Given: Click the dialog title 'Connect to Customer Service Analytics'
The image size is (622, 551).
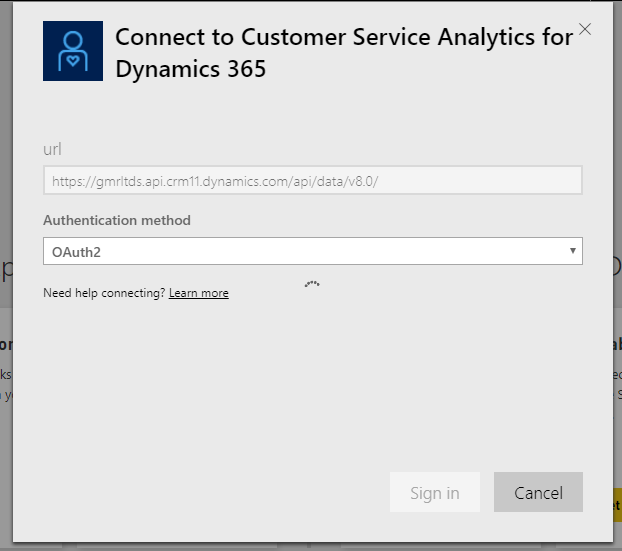Looking at the screenshot, I should pyautogui.click(x=344, y=37).
